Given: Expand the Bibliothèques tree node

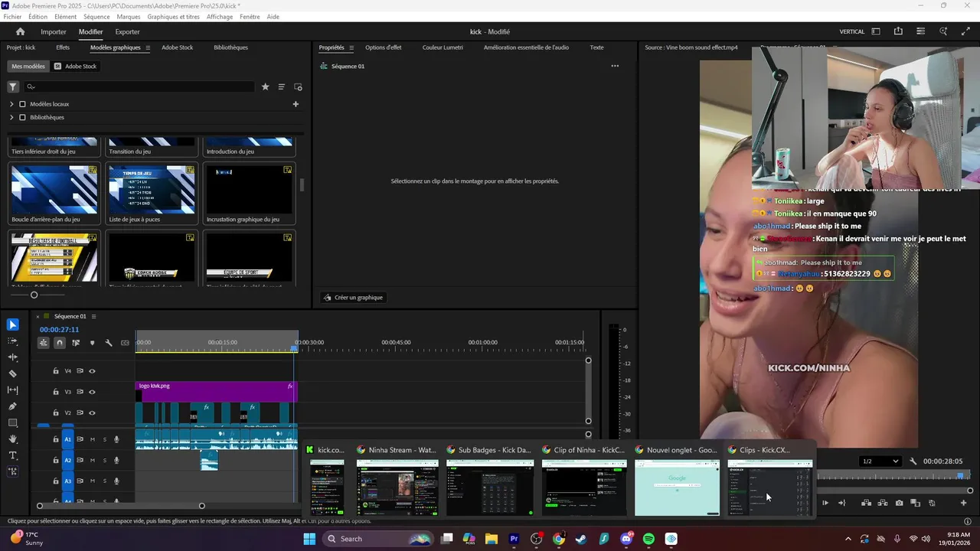Looking at the screenshot, I should click(11, 117).
